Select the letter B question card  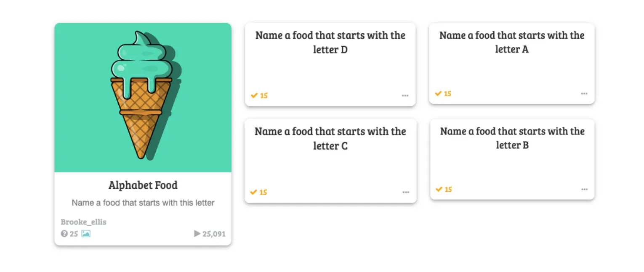point(512,159)
